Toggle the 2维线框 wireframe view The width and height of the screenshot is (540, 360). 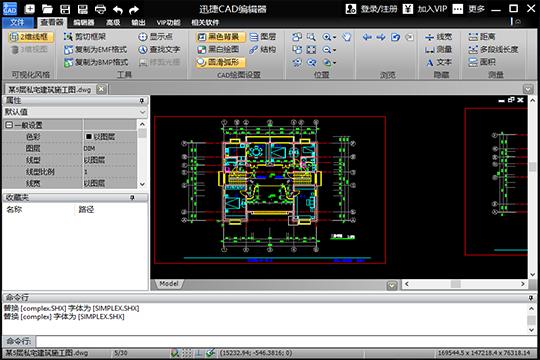(x=31, y=37)
